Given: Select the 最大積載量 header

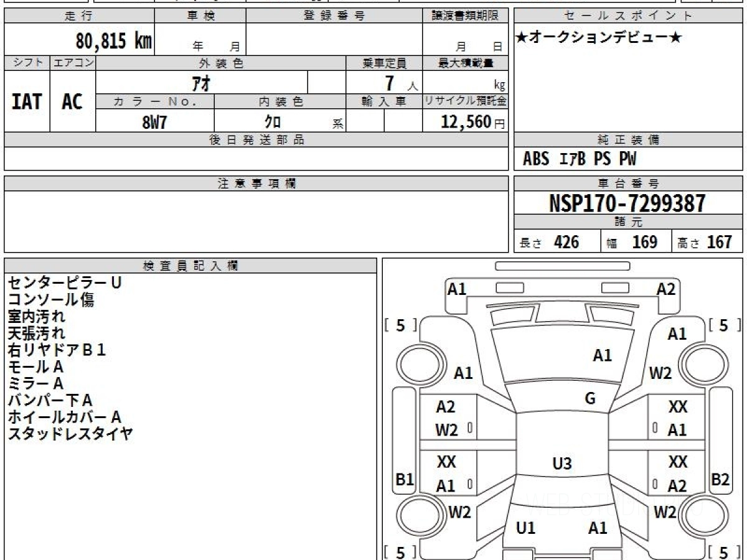Looking at the screenshot, I should click(x=466, y=63).
